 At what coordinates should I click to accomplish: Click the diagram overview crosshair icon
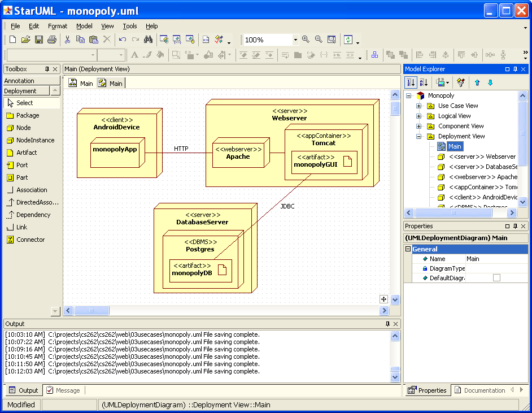(383, 299)
